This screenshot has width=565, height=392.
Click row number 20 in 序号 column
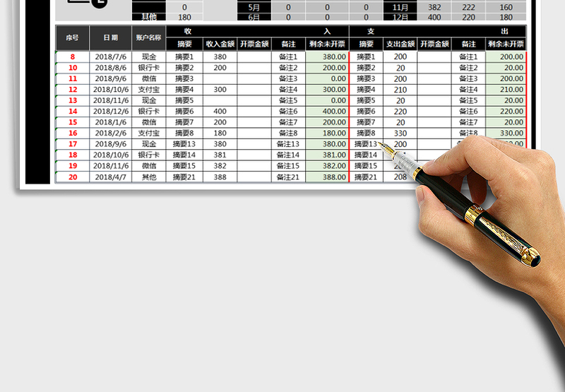pyautogui.click(x=72, y=177)
